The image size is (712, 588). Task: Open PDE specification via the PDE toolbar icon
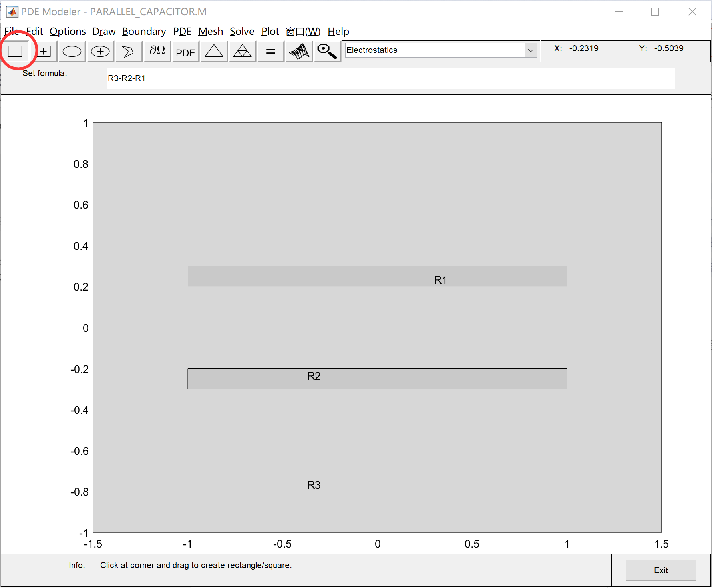click(x=185, y=51)
